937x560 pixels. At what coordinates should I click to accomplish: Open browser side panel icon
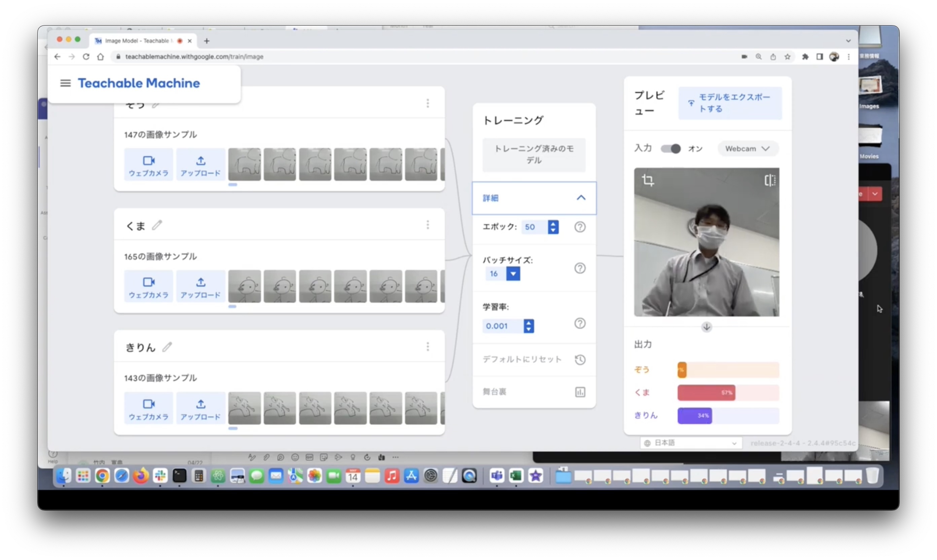pos(819,57)
